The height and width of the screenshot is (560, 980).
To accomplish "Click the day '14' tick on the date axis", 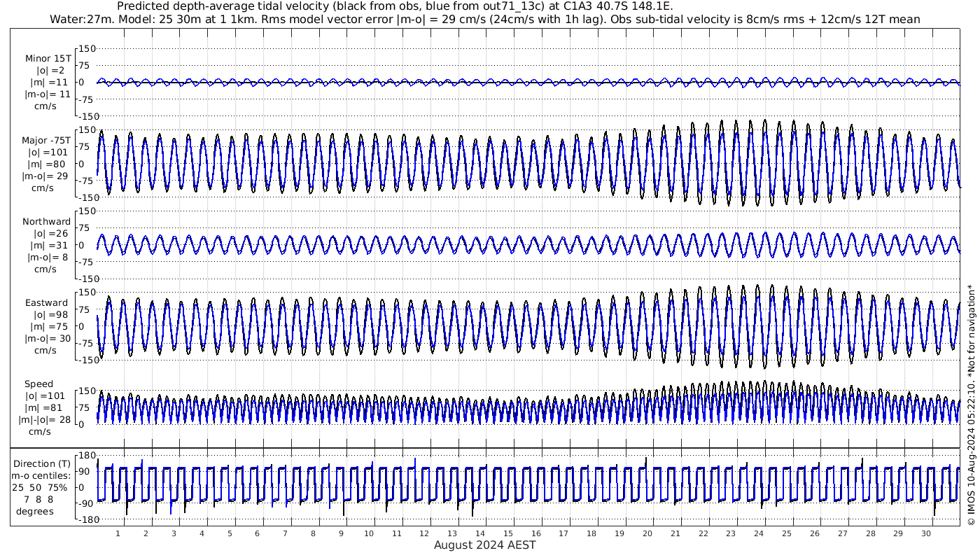I will (480, 533).
